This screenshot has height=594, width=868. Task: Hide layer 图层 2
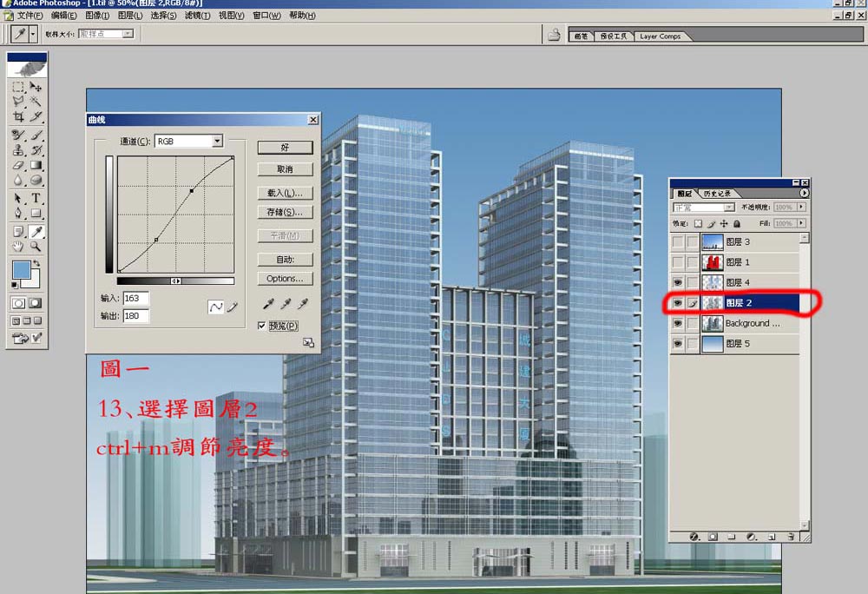(678, 303)
